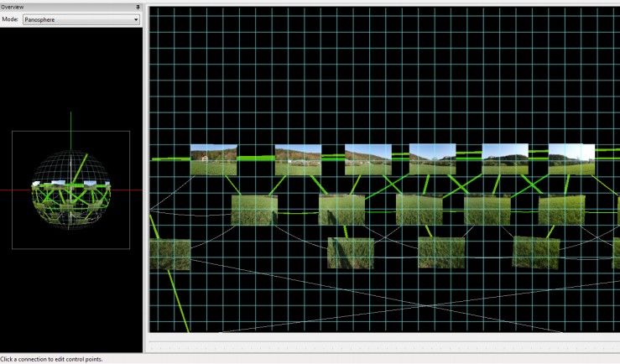Click status text 'Click a connection to edit control points.'
Screen dimensions: 620x364
(x=51, y=359)
